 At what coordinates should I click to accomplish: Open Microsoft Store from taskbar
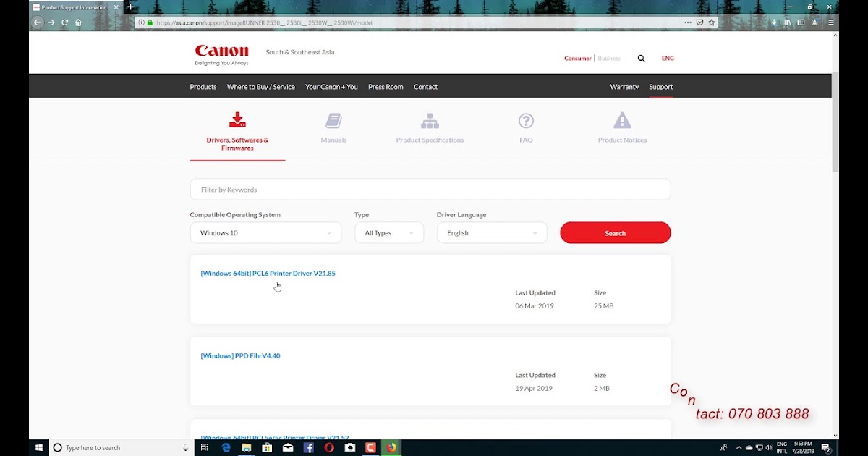(x=267, y=448)
